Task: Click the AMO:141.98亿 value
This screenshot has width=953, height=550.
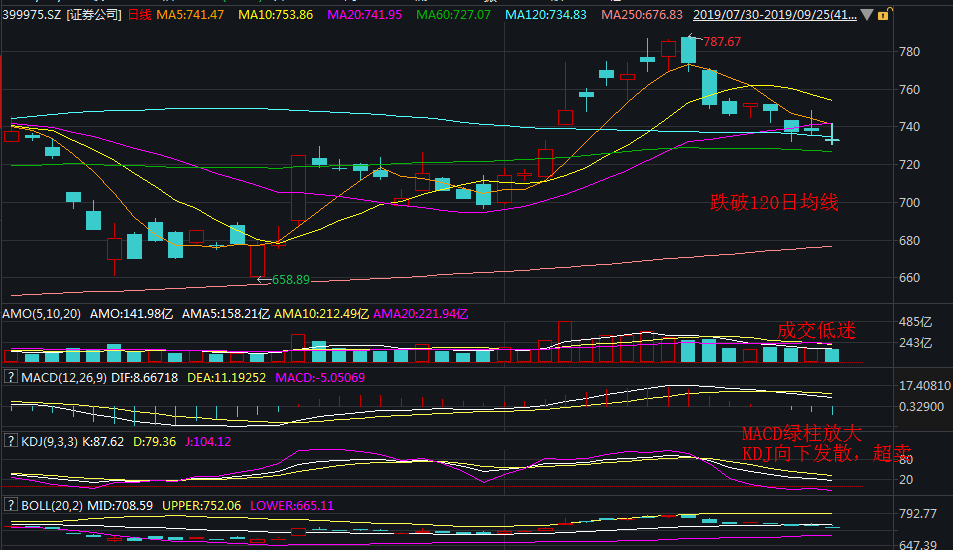Action: (131, 314)
